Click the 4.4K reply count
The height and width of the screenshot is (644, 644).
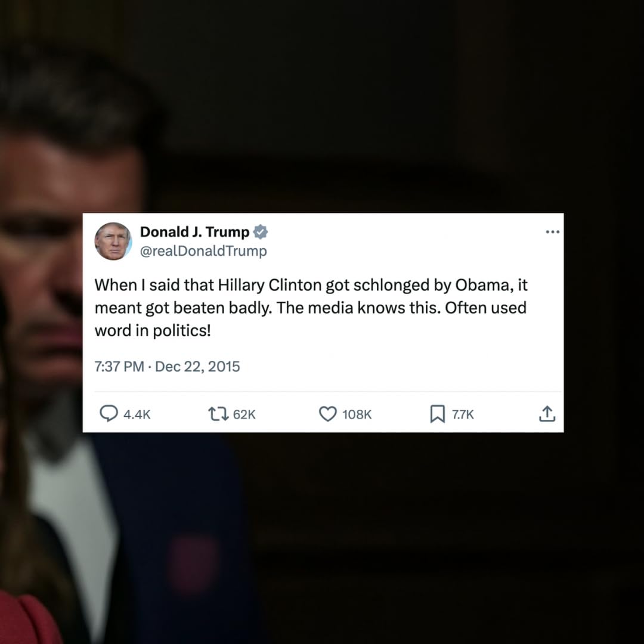point(137,415)
